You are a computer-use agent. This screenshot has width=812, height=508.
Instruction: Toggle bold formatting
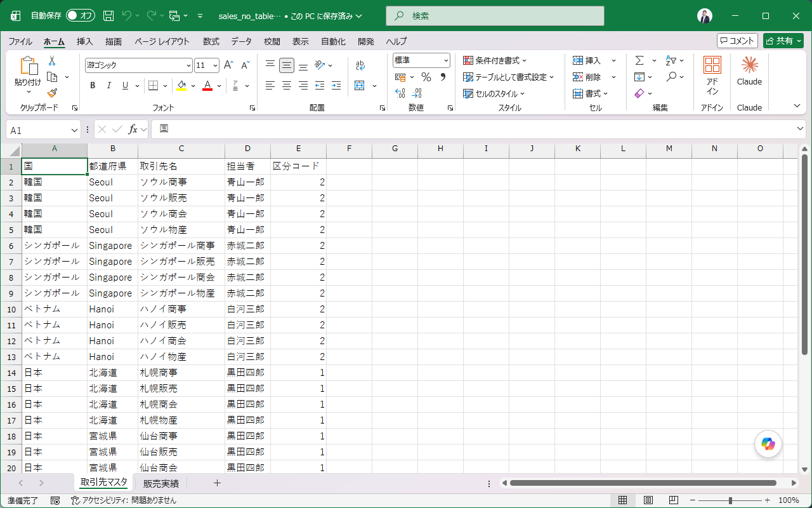93,85
